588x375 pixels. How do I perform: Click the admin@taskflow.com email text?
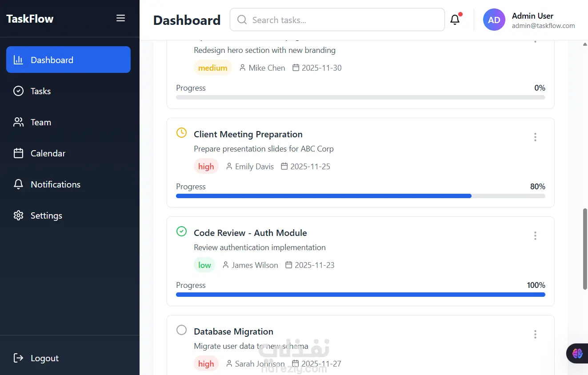pyautogui.click(x=544, y=26)
